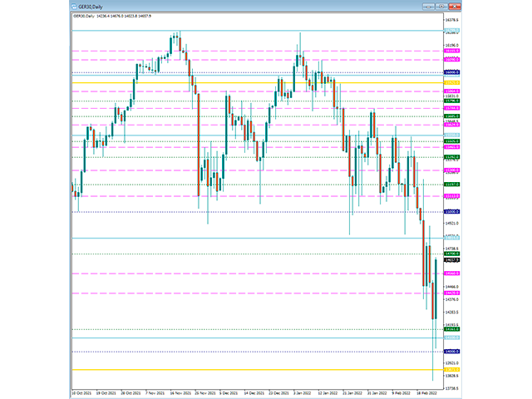Minimize the GER30 Daily chart window
Screen dimensions: 532x399
[428, 7]
